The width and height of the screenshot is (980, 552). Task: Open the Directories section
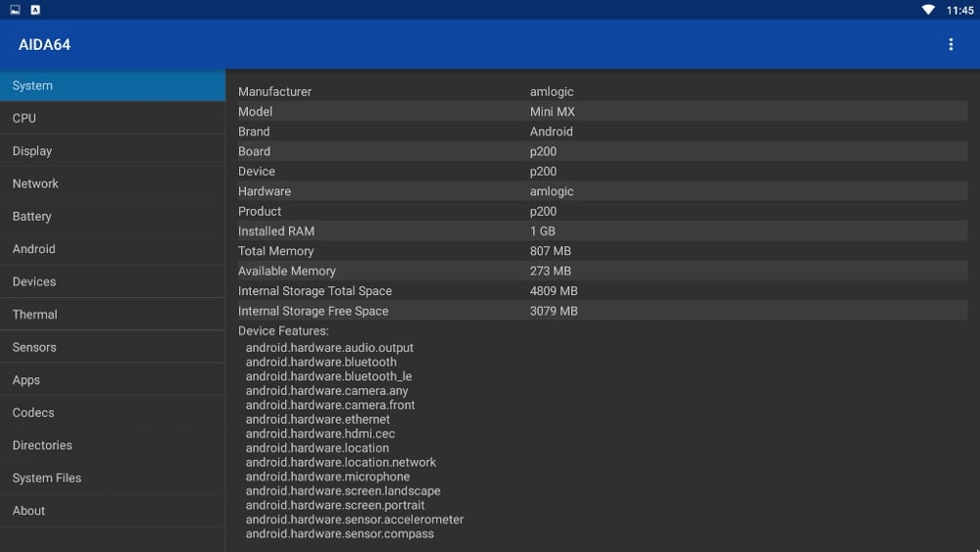(113, 445)
